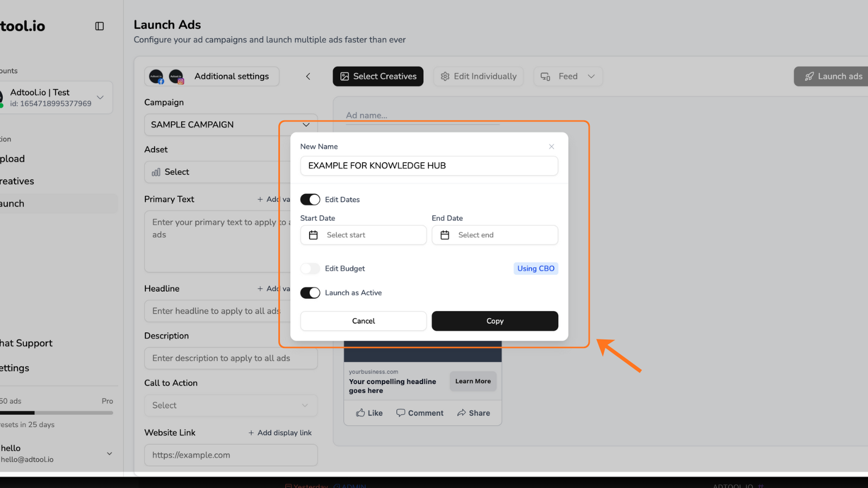
Task: Click the Copy button in the modal
Action: (x=494, y=320)
